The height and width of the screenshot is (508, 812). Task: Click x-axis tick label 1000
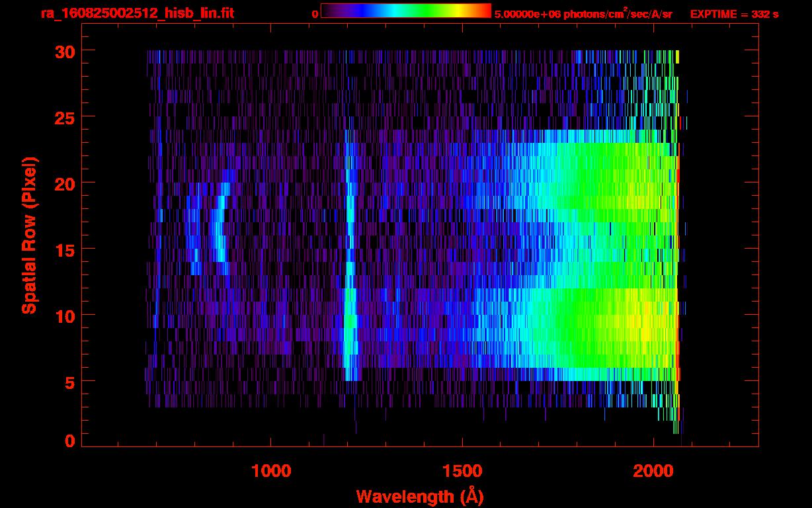pyautogui.click(x=271, y=471)
